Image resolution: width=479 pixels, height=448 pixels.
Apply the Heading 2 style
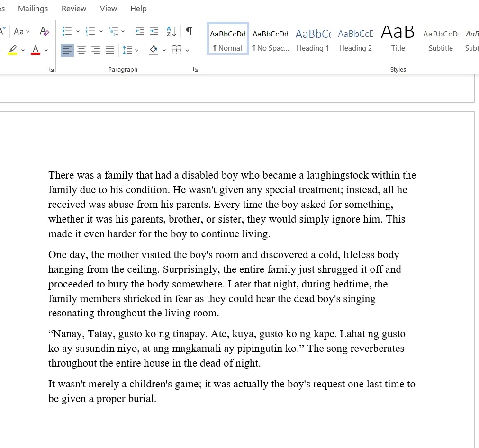pyautogui.click(x=356, y=39)
